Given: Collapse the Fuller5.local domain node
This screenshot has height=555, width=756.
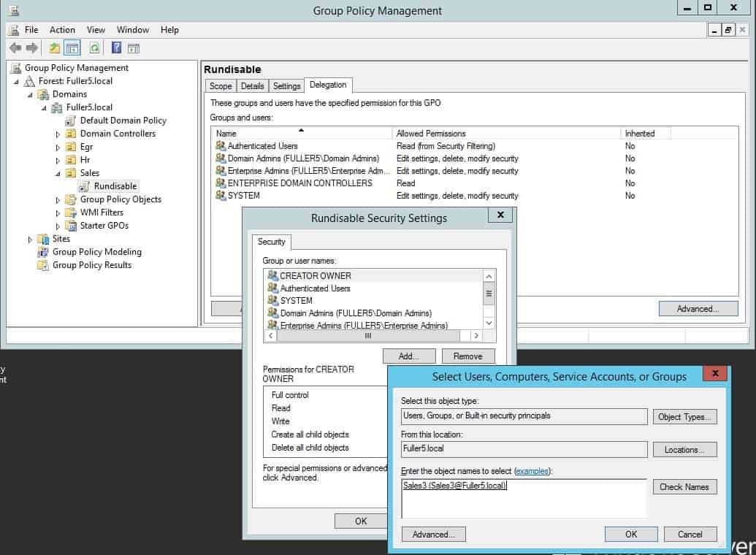Looking at the screenshot, I should (44, 107).
